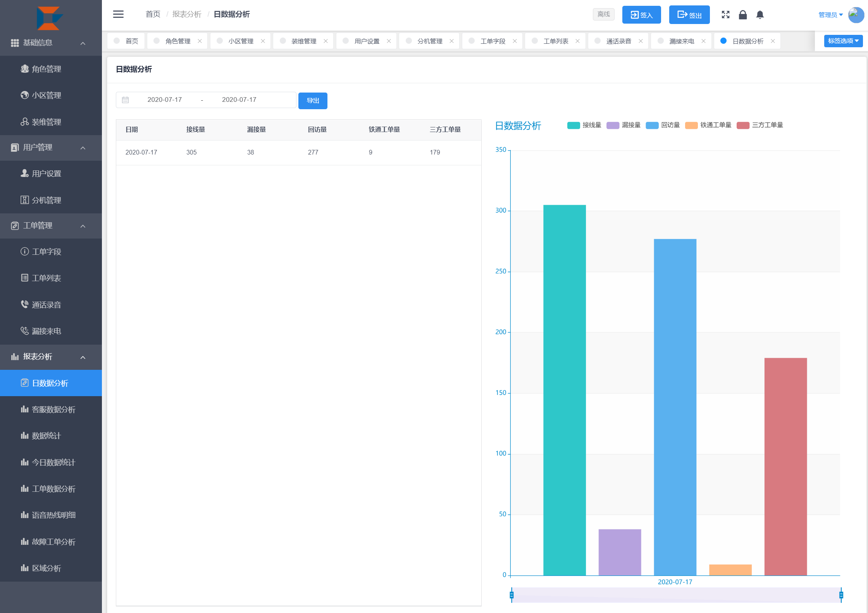Open the 标签选项 dropdown

point(843,41)
